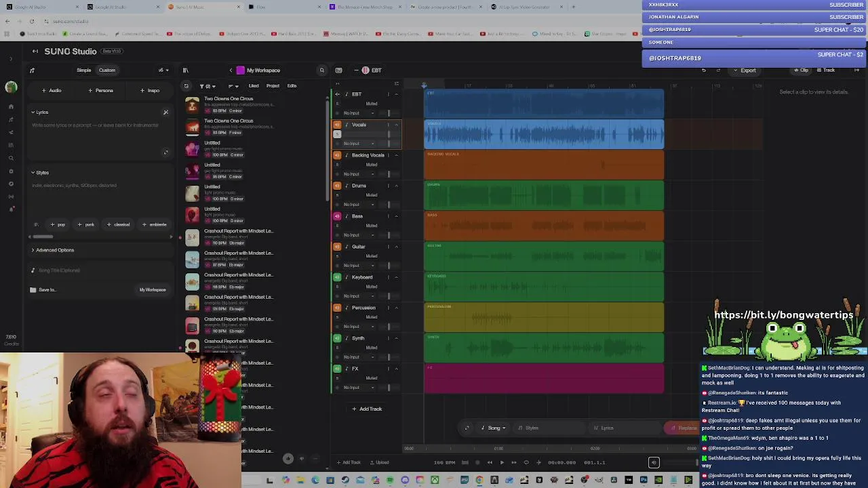The height and width of the screenshot is (488, 868).
Task: Click the Add Persona button
Action: pos(101,90)
